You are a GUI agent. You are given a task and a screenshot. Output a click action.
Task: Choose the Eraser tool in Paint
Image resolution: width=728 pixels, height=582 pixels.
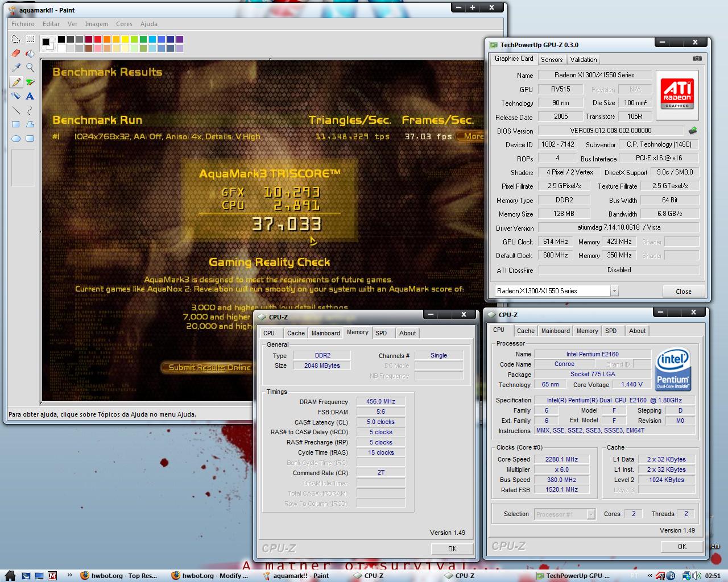coord(16,53)
